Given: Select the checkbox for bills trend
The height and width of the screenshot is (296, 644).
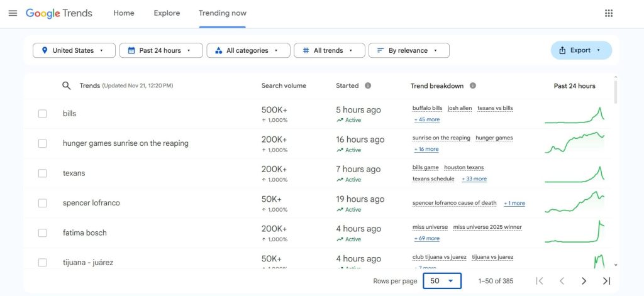Looking at the screenshot, I should (42, 114).
